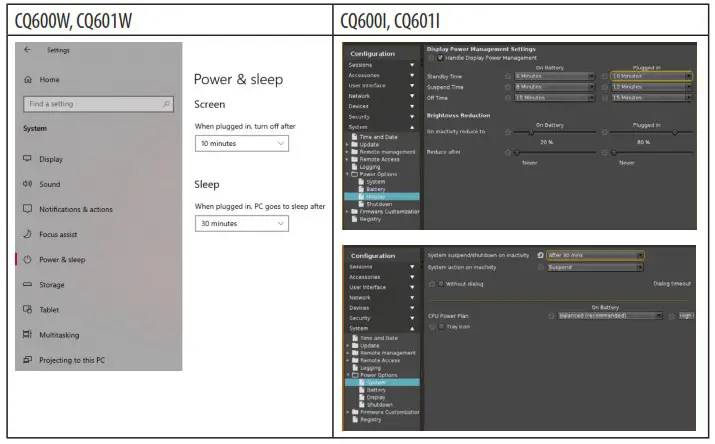Open Standby Time Plugged in dropdown (10 Minutes)

click(x=652, y=76)
